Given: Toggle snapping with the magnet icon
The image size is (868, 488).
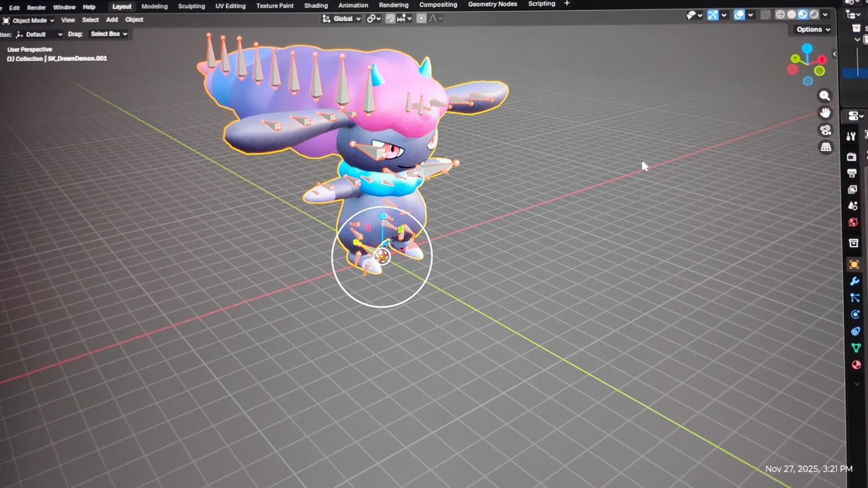Looking at the screenshot, I should [390, 19].
